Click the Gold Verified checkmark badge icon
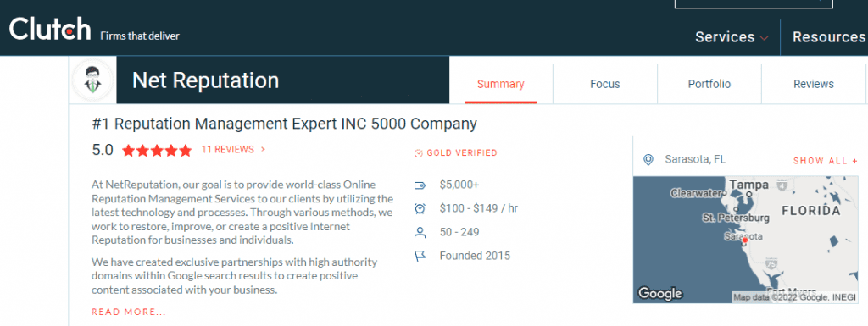Image resolution: width=868 pixels, height=326 pixels. click(419, 153)
